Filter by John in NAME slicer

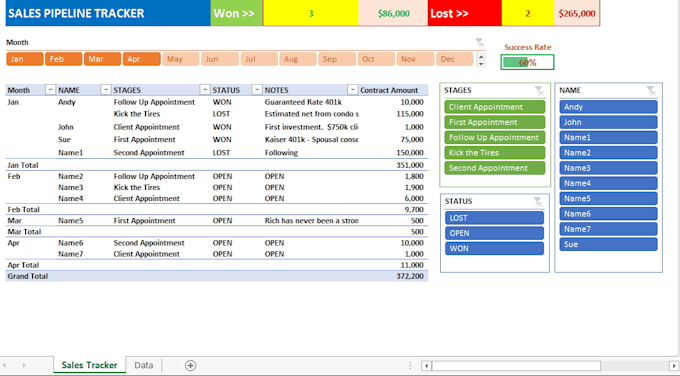click(608, 122)
